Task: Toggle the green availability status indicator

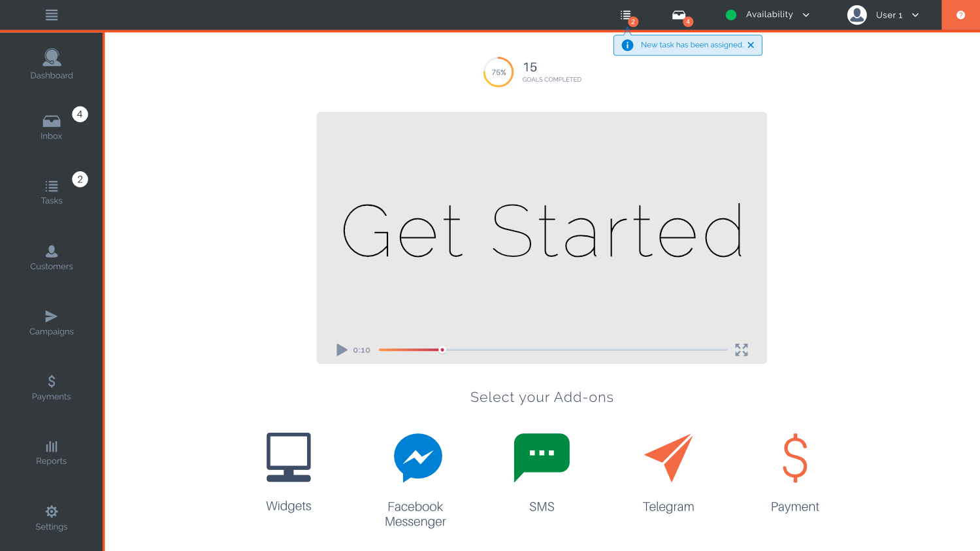Action: click(x=731, y=14)
